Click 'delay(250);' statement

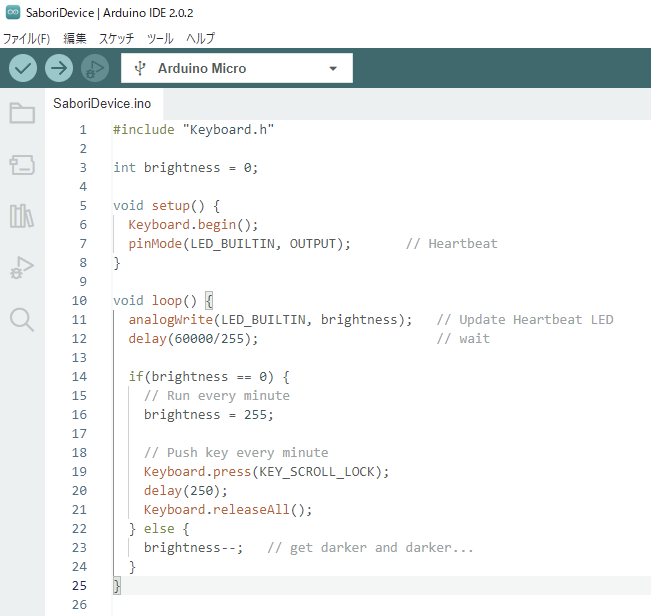(x=186, y=491)
